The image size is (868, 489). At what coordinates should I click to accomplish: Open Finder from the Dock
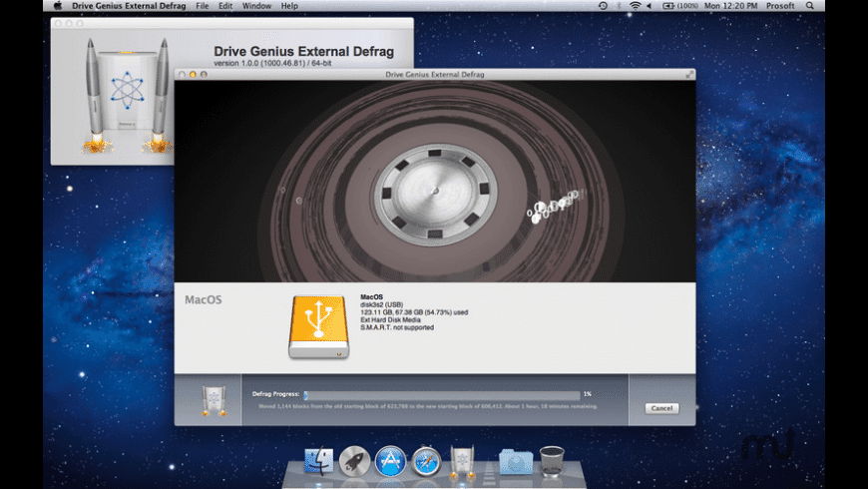click(319, 461)
